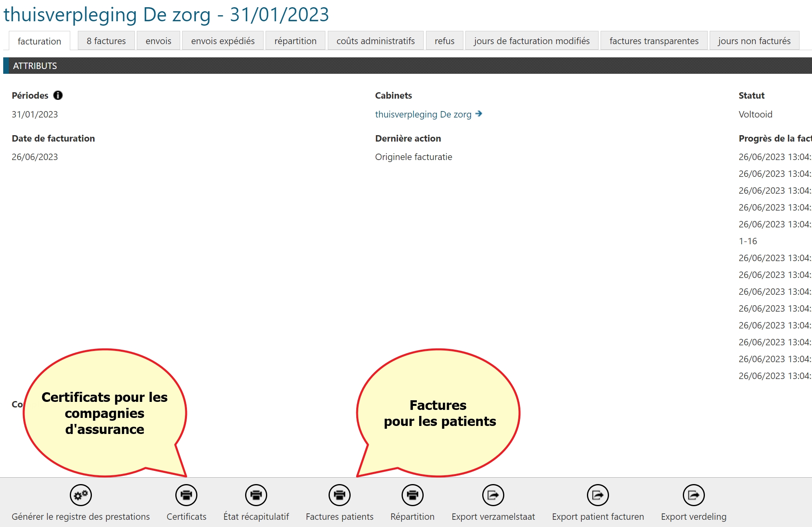Show the jours non facturés tab
Image resolution: width=812 pixels, height=527 pixels.
[x=754, y=41]
